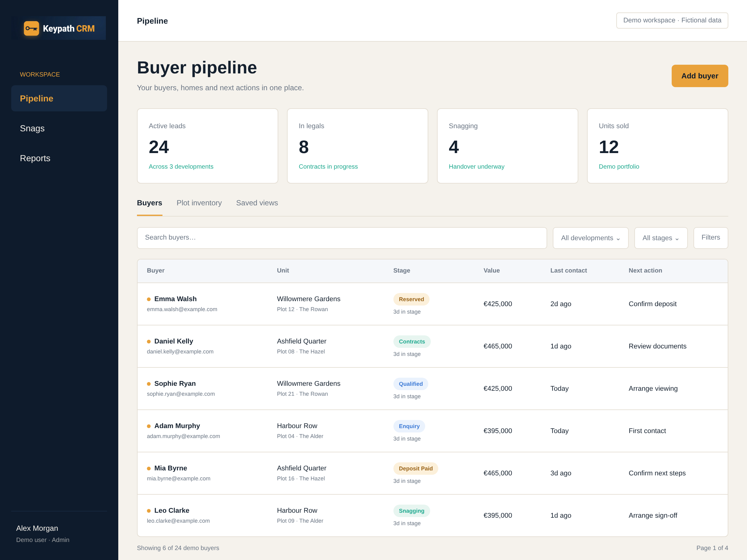Click Plot 04 · The Alder unit

(300, 436)
